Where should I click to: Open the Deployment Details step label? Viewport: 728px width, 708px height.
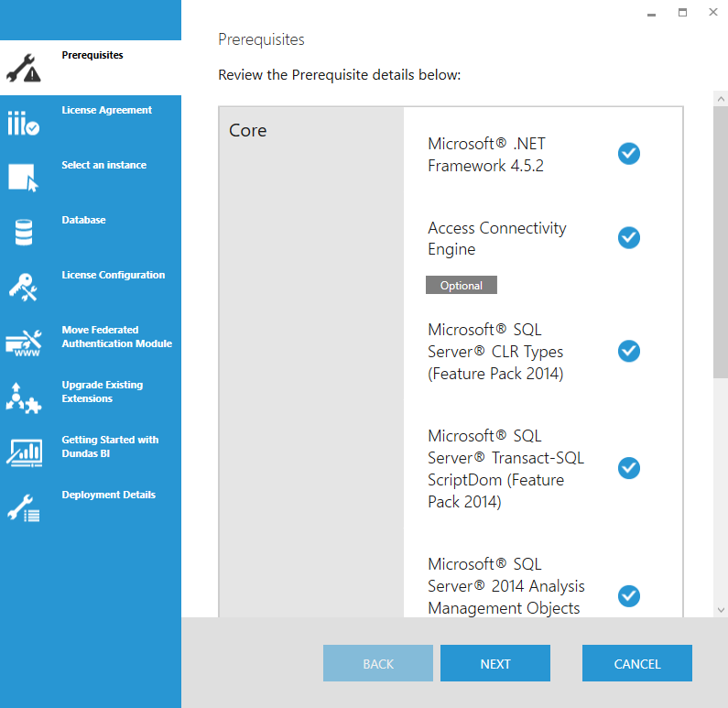click(x=109, y=495)
